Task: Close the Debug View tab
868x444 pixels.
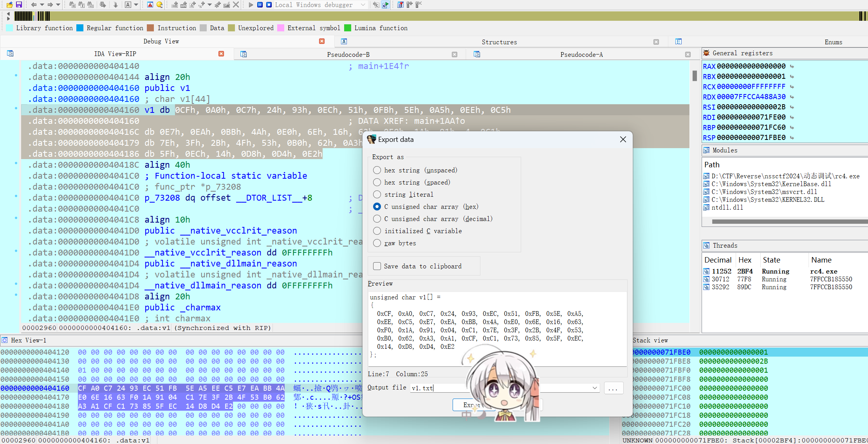Action: (x=322, y=41)
